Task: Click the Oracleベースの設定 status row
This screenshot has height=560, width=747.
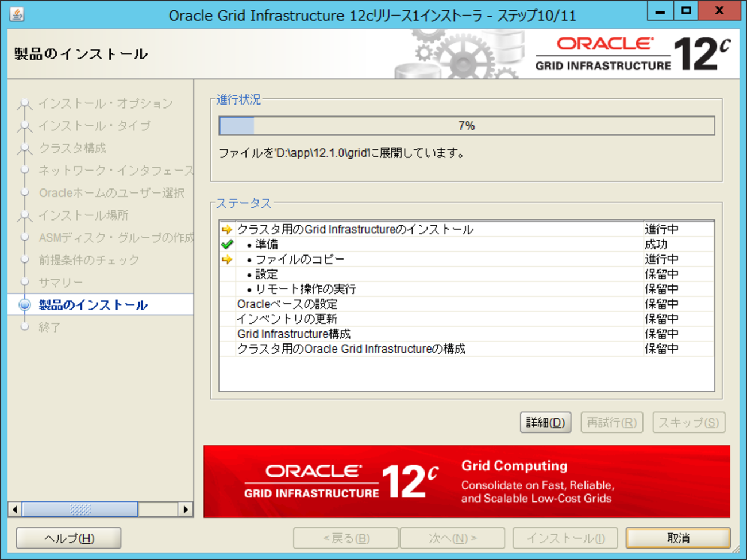Action: click(467, 304)
